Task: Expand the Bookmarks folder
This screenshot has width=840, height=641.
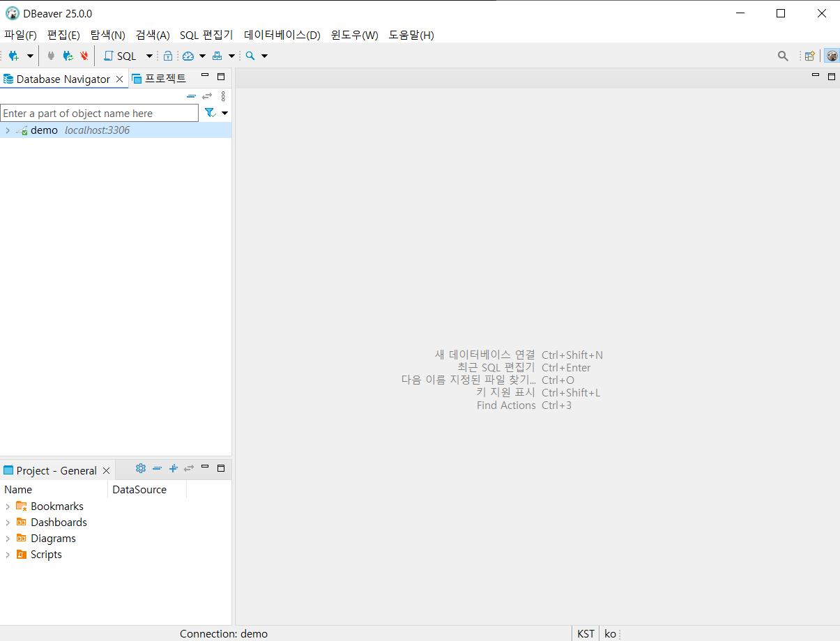Action: coord(7,507)
